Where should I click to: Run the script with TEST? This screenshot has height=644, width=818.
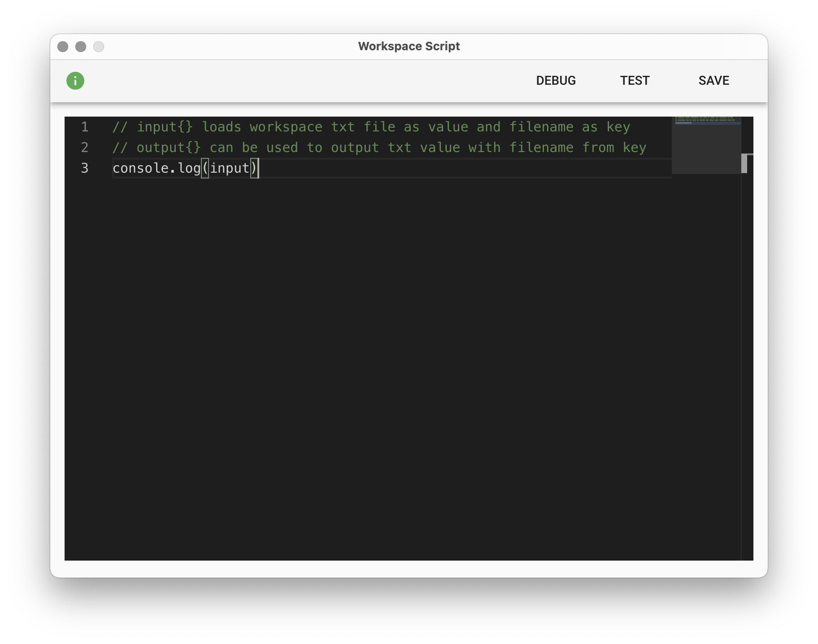635,81
